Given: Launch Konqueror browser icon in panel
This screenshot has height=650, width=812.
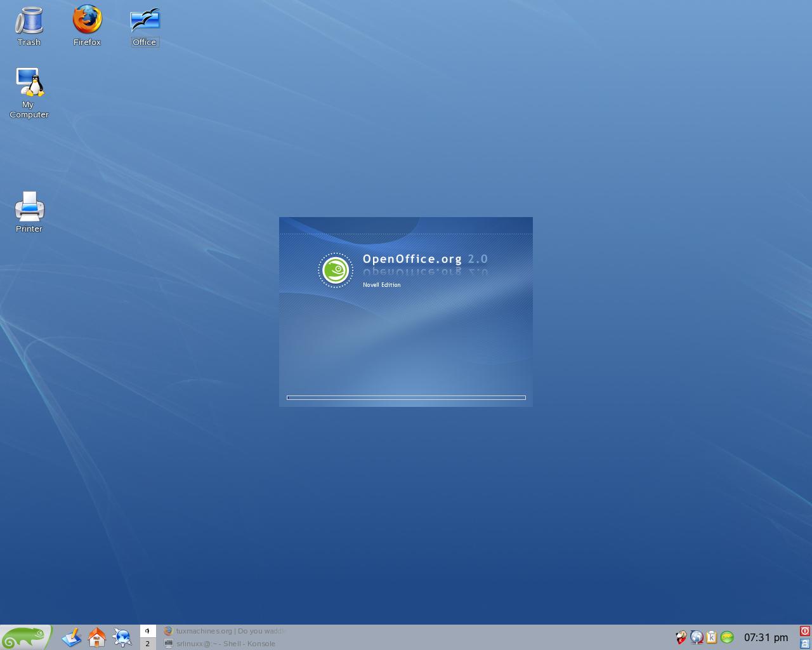Looking at the screenshot, I should click(122, 637).
